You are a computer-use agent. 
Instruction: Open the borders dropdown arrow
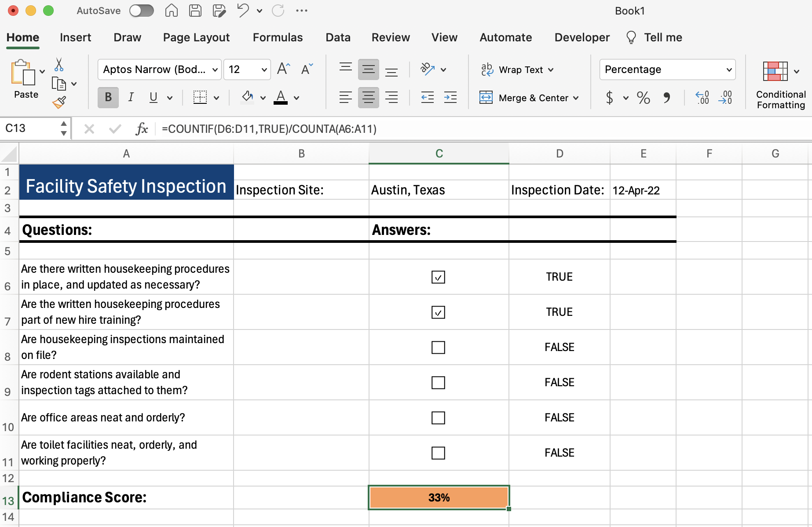click(217, 98)
